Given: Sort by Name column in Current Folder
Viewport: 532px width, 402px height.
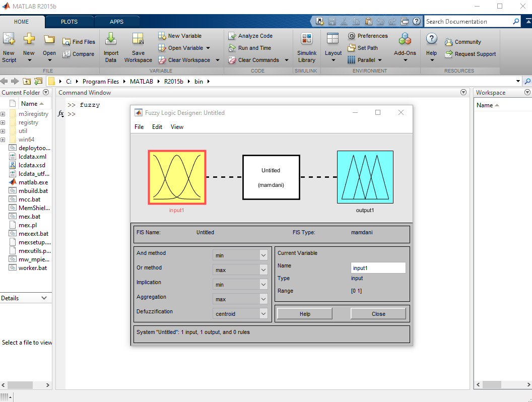Looking at the screenshot, I should (x=32, y=103).
